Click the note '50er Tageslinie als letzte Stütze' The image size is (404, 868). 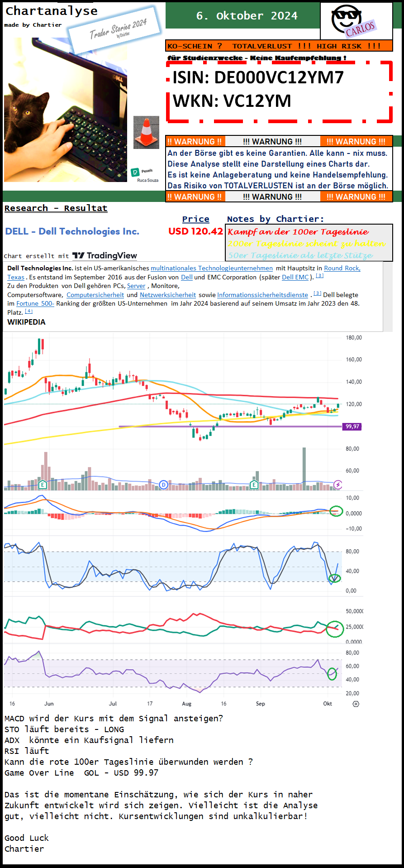pyautogui.click(x=300, y=255)
